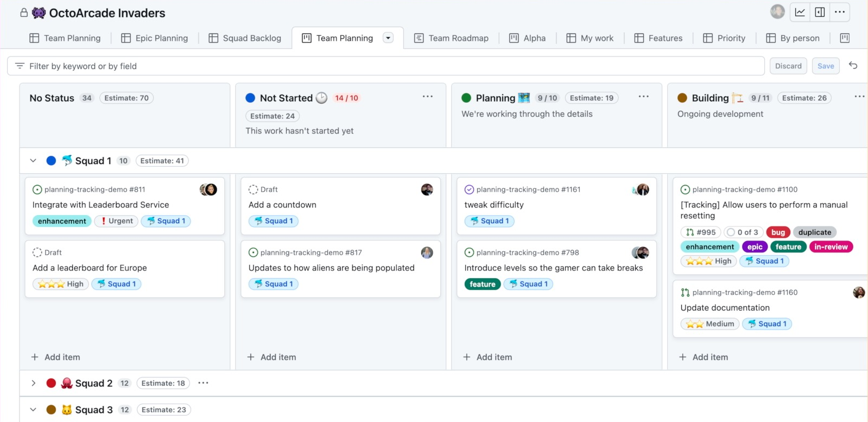
Task: Switch to Alpha tab
Action: (528, 38)
